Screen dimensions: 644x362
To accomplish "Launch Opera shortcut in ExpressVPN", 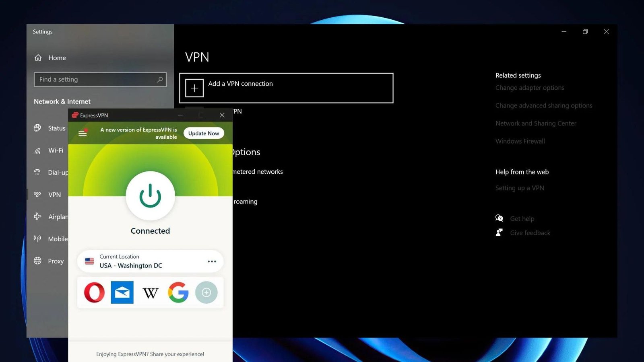I will tap(94, 292).
